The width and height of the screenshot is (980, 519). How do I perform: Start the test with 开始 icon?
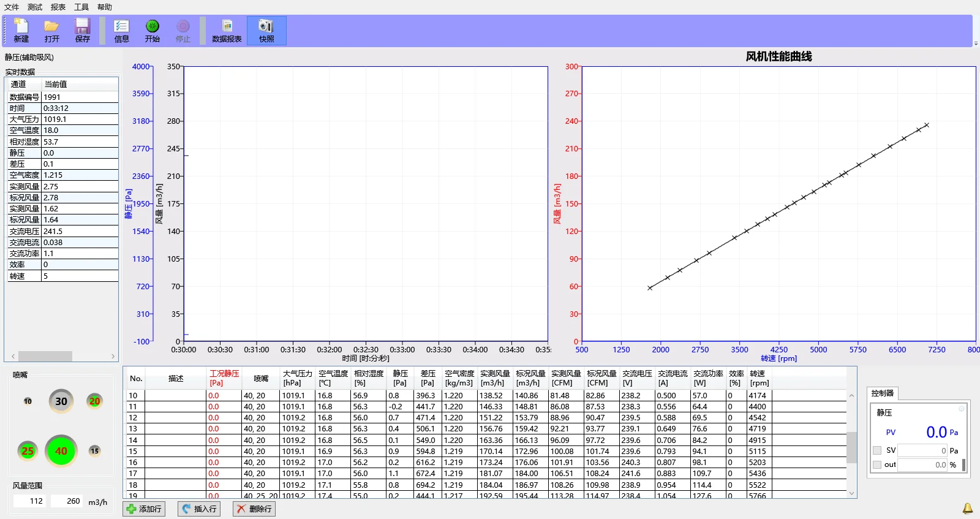[153, 30]
